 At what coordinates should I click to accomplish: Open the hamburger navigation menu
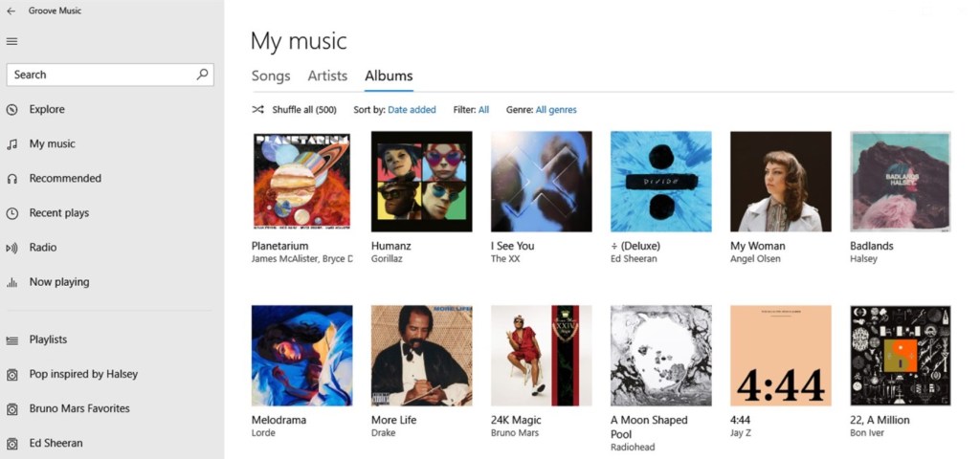tap(11, 42)
